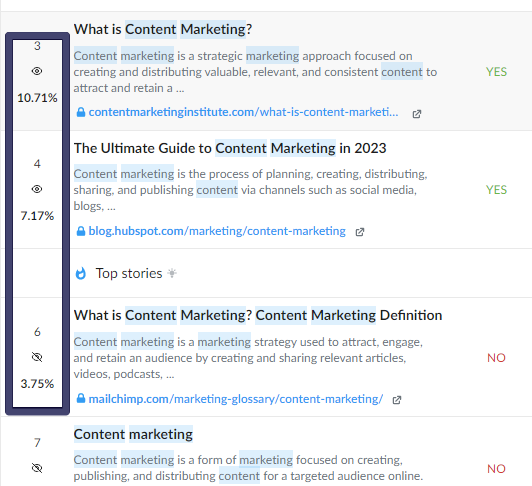This screenshot has height=486, width=532.
Task: Click external link icon beside mailchimp.com URL
Action: [x=397, y=400]
